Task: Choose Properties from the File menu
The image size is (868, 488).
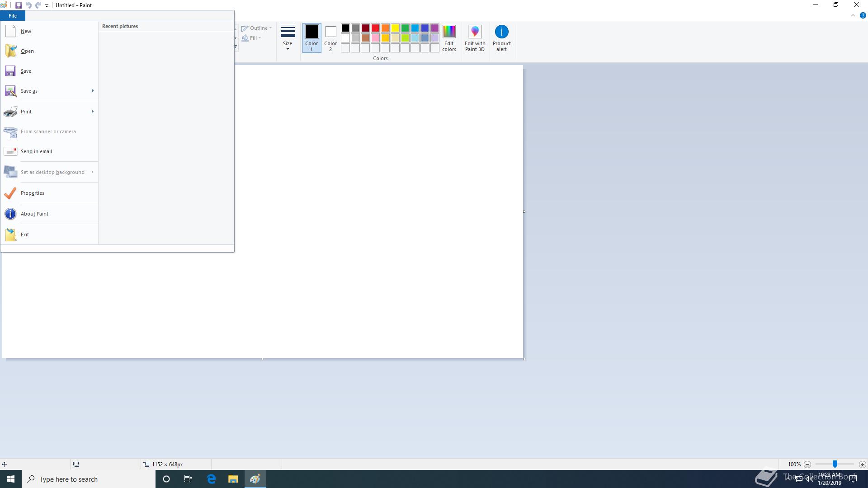Action: (x=49, y=193)
